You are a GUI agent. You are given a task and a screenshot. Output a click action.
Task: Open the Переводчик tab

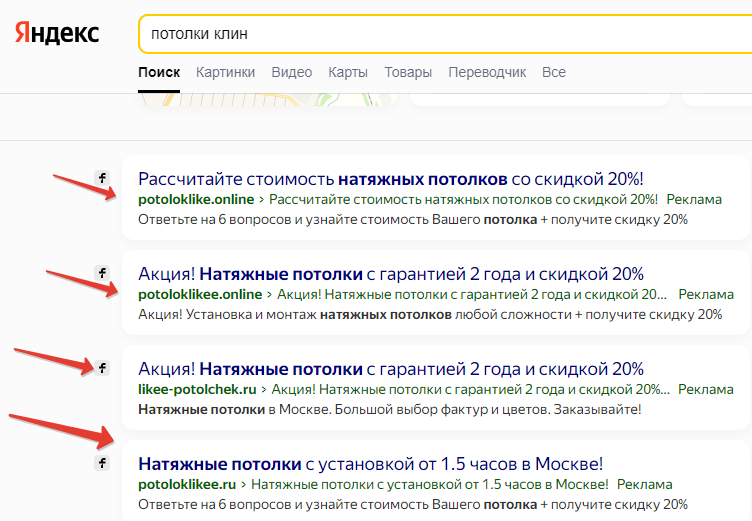[x=487, y=72]
